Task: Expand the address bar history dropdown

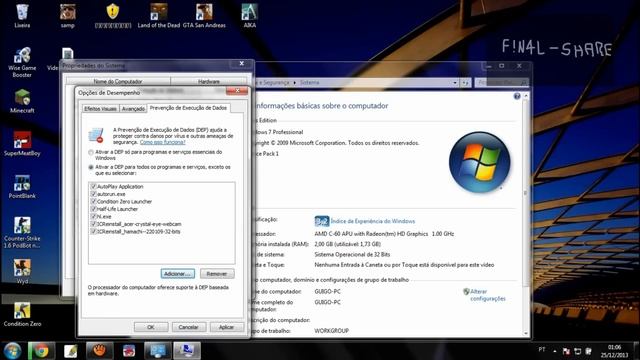Action: (x=455, y=83)
